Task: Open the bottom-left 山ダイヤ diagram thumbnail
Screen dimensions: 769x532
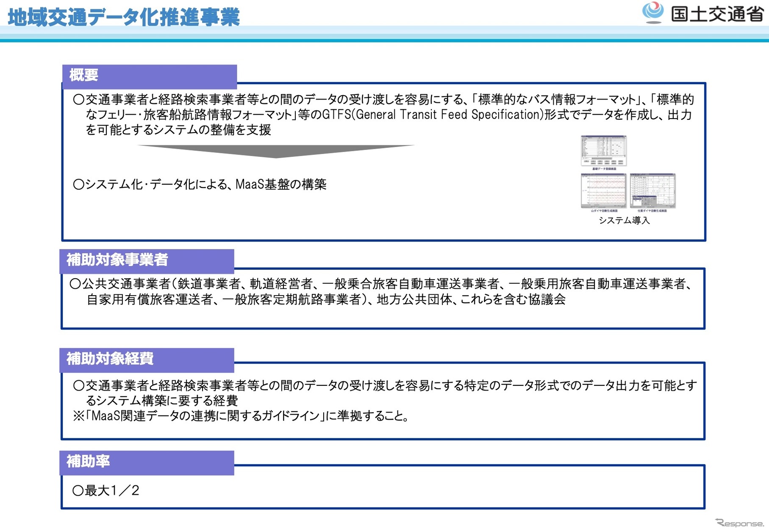Action: pyautogui.click(x=603, y=191)
